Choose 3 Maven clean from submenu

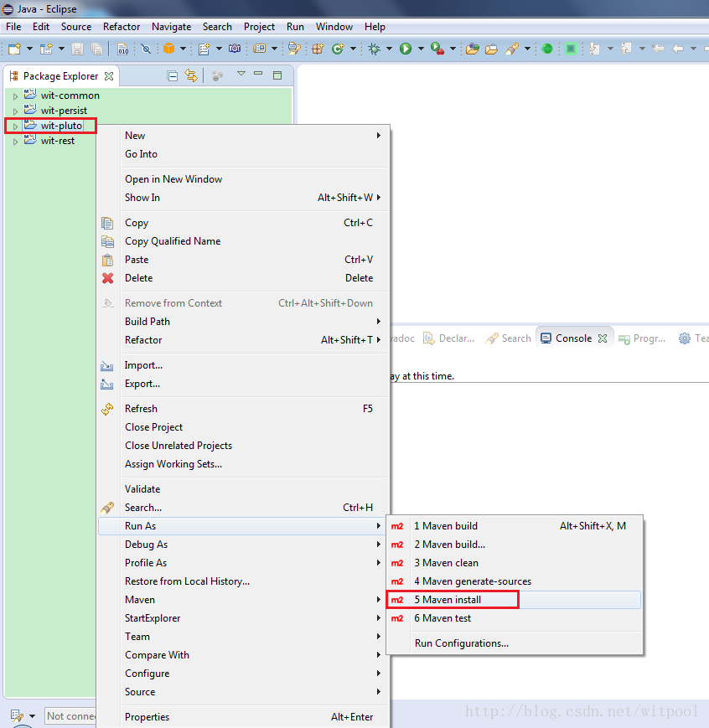click(515, 563)
